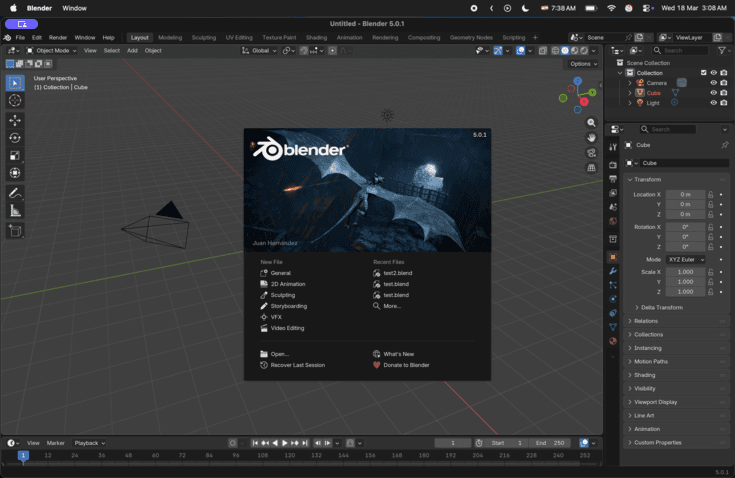Select the Scale tool

[x=15, y=156]
